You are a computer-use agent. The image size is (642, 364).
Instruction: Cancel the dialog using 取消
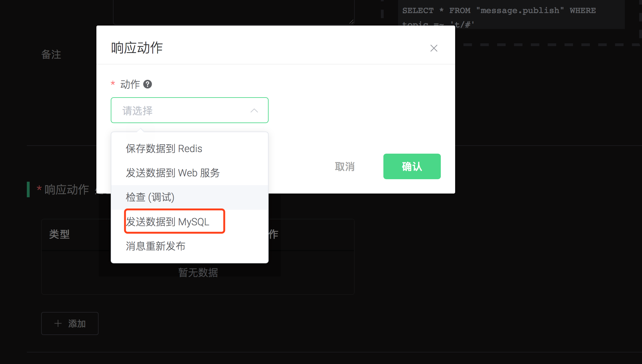[x=344, y=166]
